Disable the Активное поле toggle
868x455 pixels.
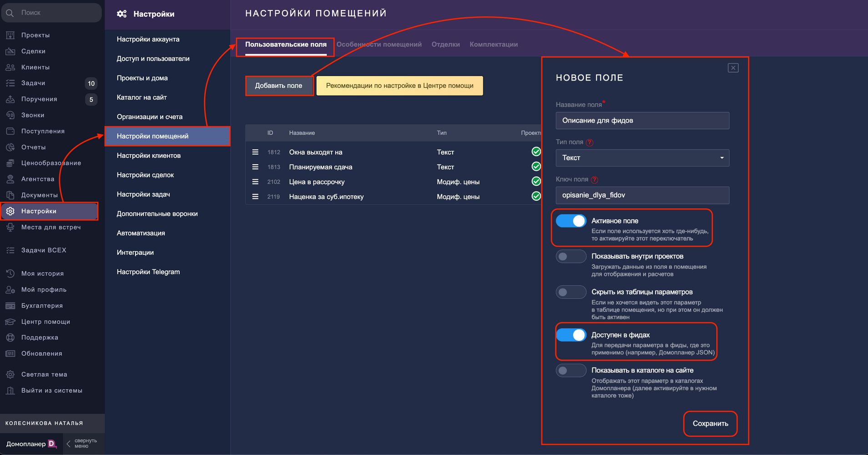coord(571,221)
